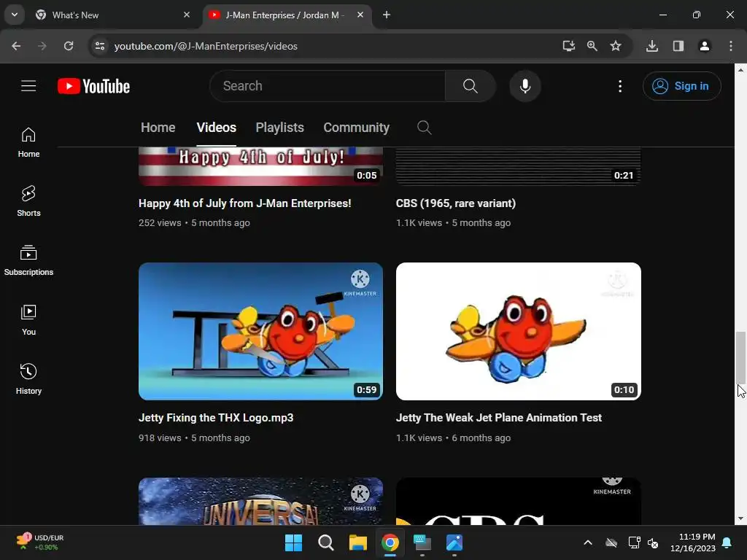This screenshot has height=560, width=747.
Task: Open Shorts in sidebar
Action: [28, 201]
